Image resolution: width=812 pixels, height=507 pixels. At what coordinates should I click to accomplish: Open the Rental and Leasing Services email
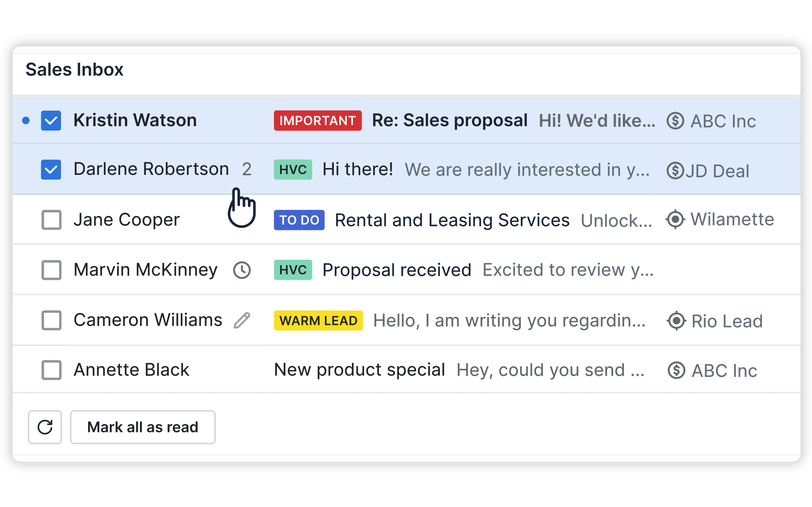[x=452, y=220]
